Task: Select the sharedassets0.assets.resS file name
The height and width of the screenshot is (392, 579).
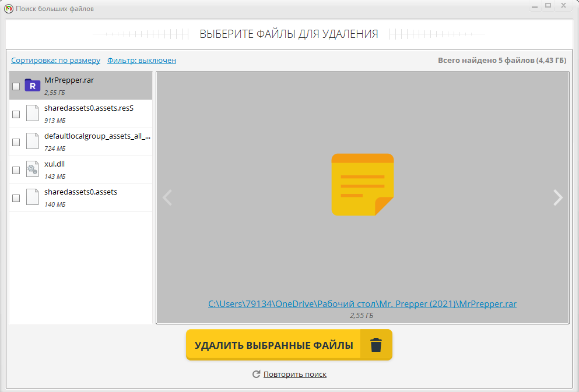Action: pos(89,108)
